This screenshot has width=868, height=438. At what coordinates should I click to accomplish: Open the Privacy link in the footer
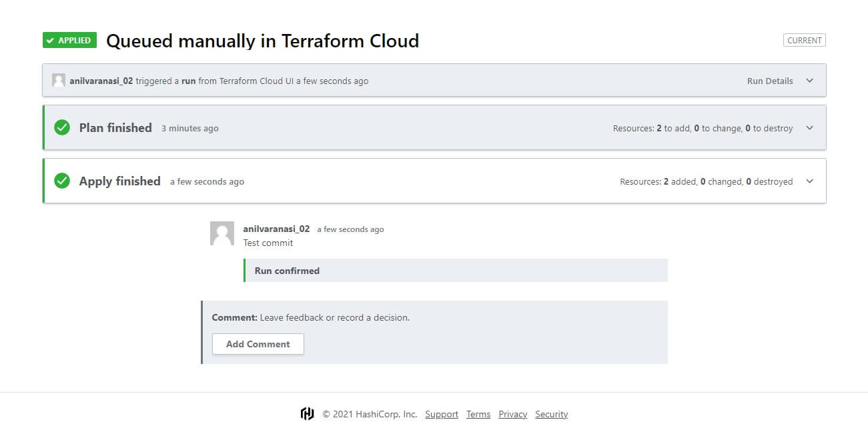click(x=512, y=413)
